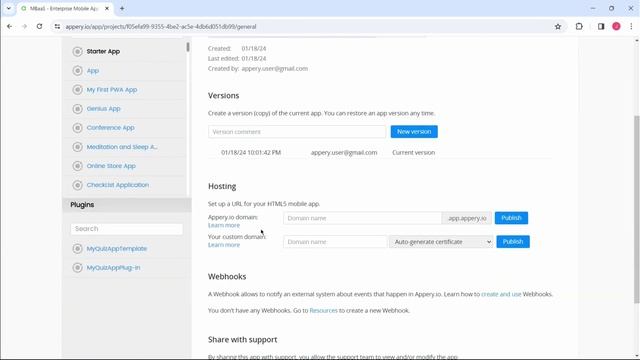The width and height of the screenshot is (640, 360).
Task: Click the My First PWA App icon
Action: point(77,90)
